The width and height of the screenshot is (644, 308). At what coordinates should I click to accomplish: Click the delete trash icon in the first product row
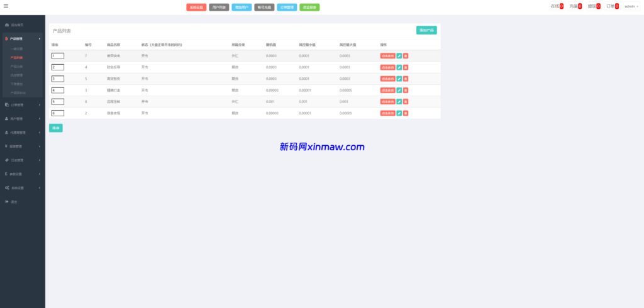pos(406,56)
